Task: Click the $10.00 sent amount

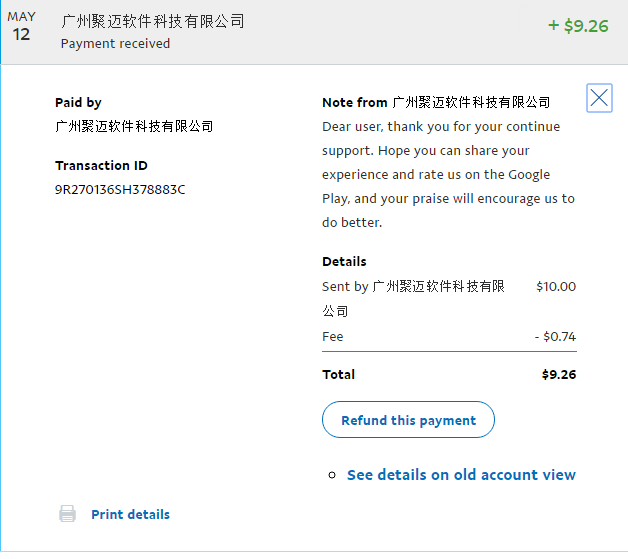Action: (556, 286)
